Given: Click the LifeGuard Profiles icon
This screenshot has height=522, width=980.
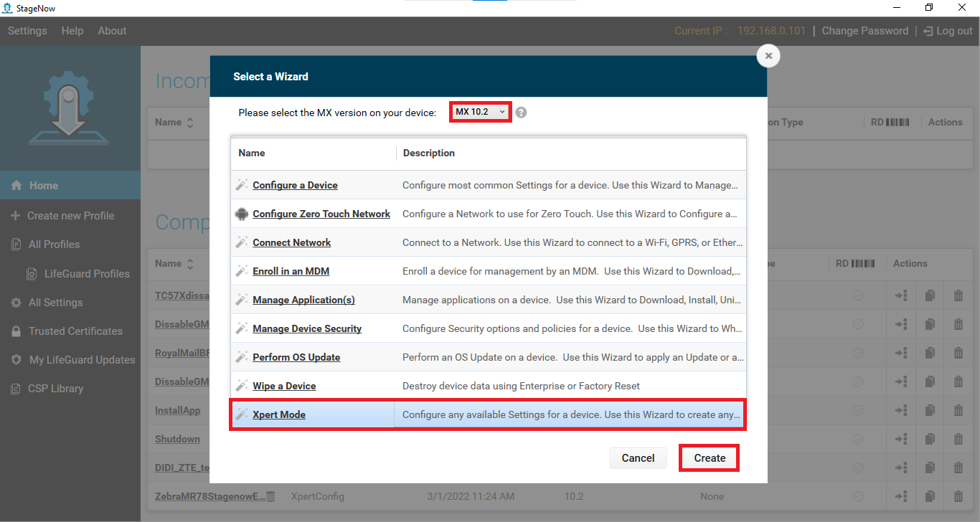Looking at the screenshot, I should pyautogui.click(x=32, y=274).
